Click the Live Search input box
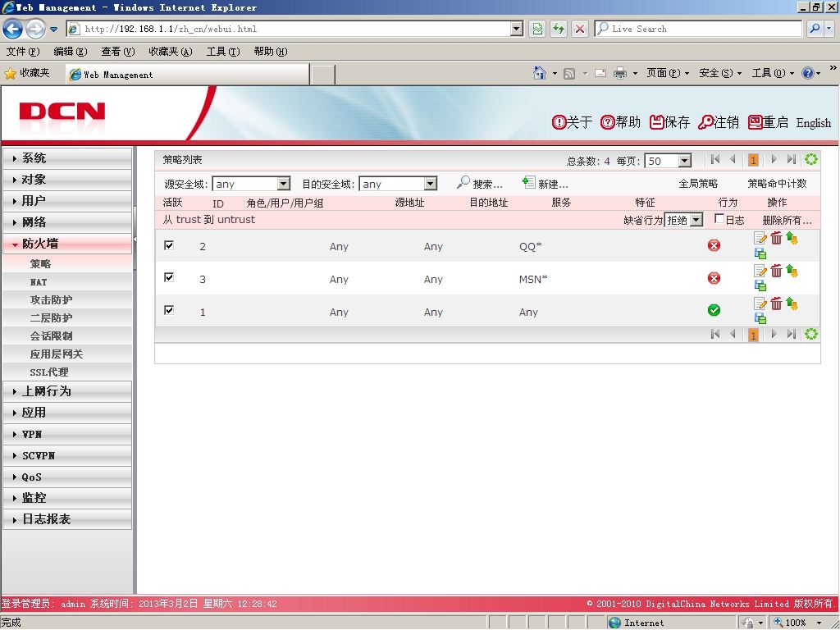The image size is (840, 630). pyautogui.click(x=697, y=29)
